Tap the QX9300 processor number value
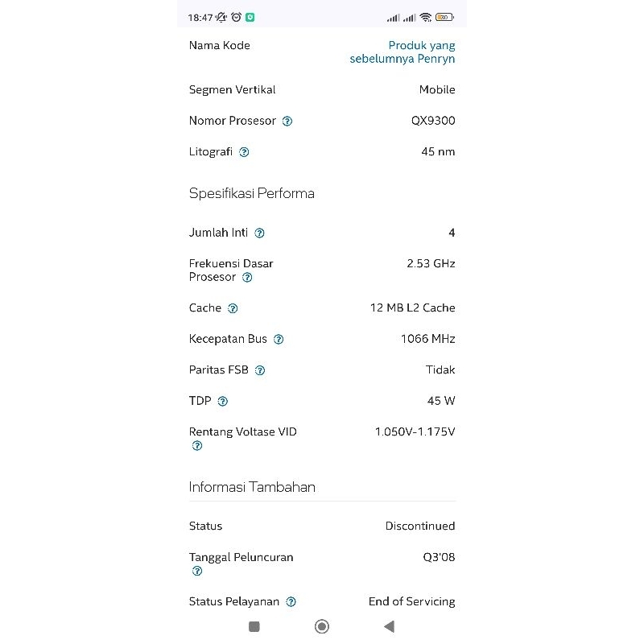The image size is (644, 644). tap(433, 121)
